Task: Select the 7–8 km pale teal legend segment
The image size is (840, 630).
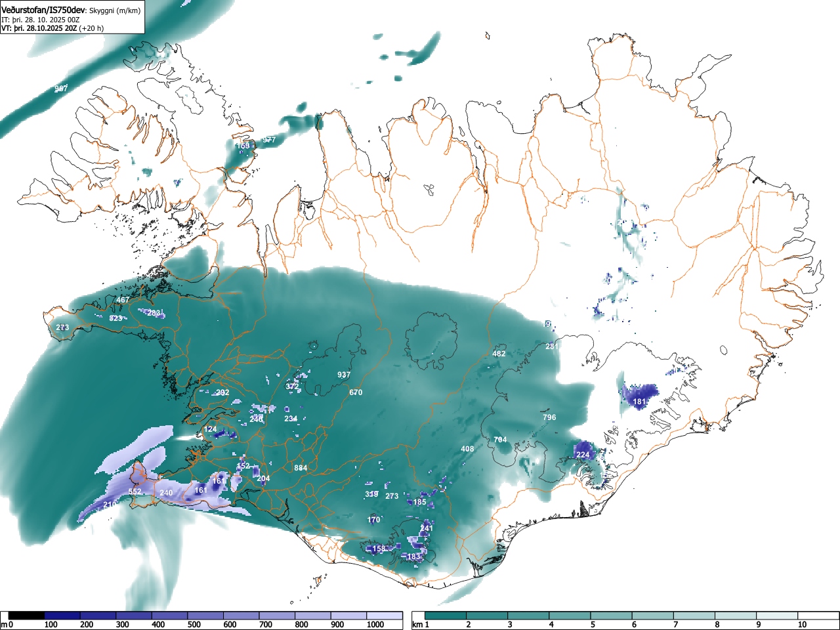Action: pos(694,616)
